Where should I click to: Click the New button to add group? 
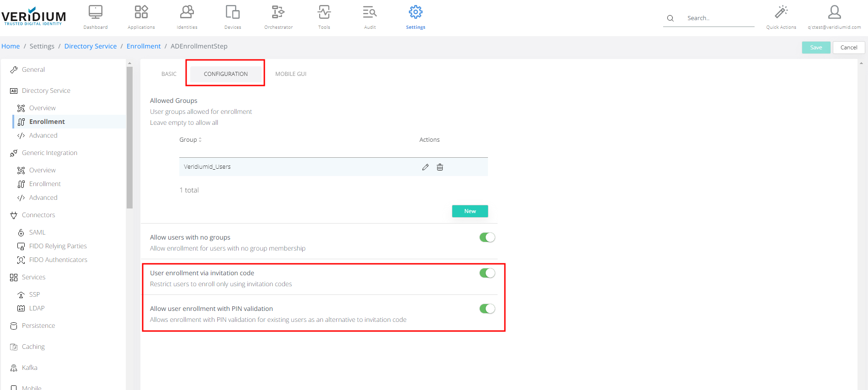tap(470, 211)
